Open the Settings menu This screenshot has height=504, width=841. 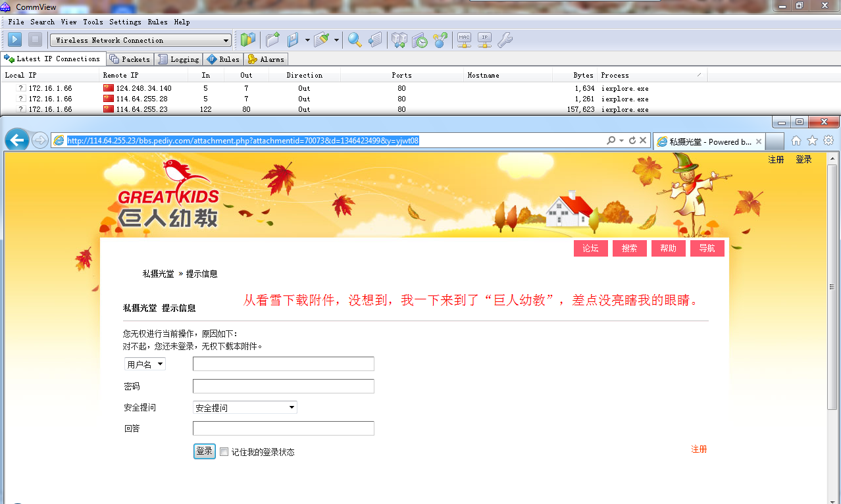coord(125,22)
